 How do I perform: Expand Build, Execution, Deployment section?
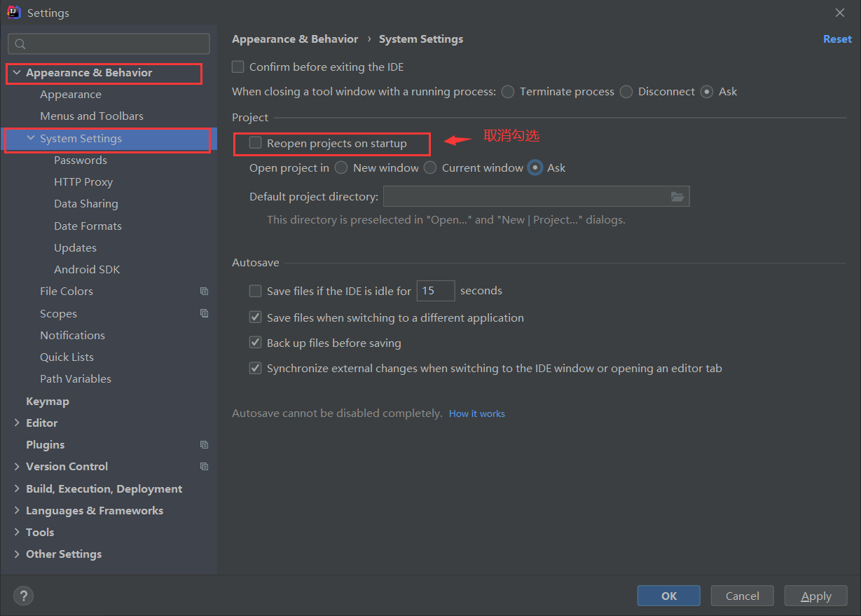click(17, 488)
